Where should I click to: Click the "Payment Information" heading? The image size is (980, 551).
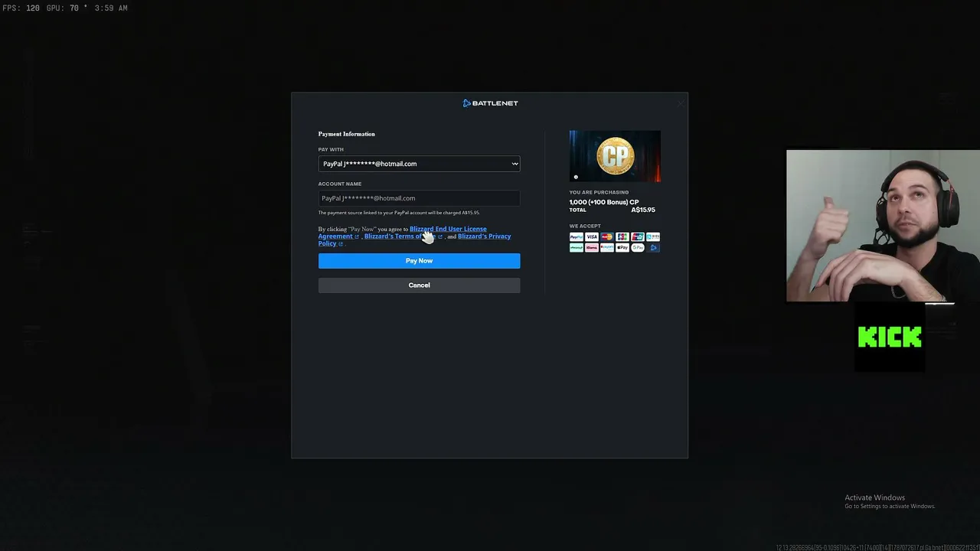347,134
